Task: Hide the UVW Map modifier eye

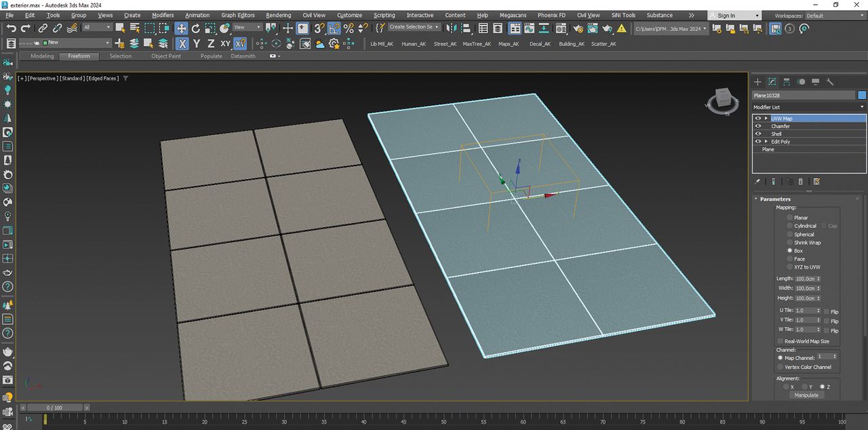Action: (758, 119)
